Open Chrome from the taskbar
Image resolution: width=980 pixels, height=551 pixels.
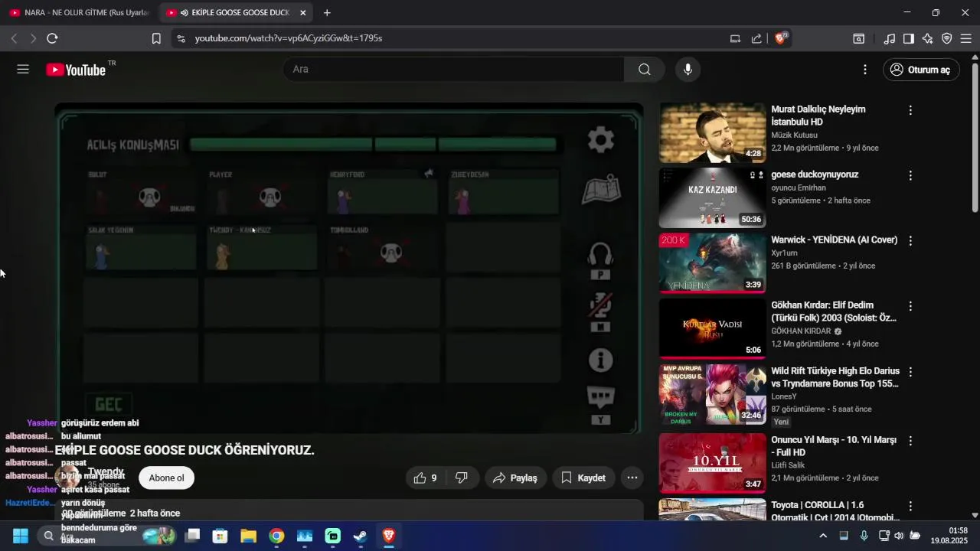point(276,536)
